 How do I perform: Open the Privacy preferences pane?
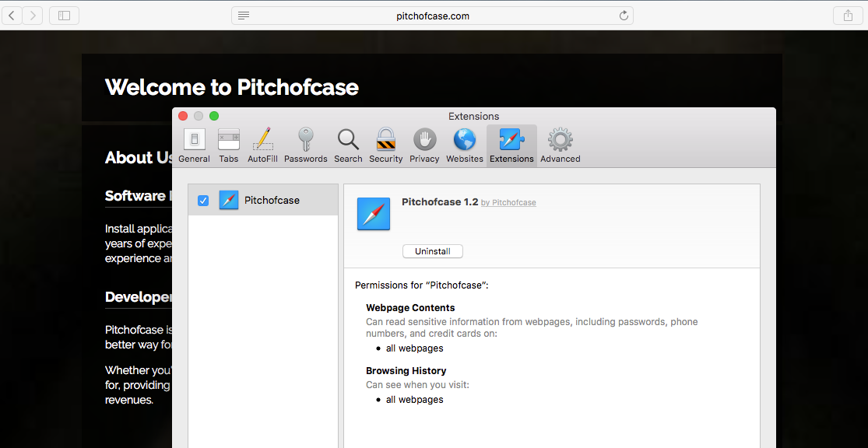pos(424,145)
